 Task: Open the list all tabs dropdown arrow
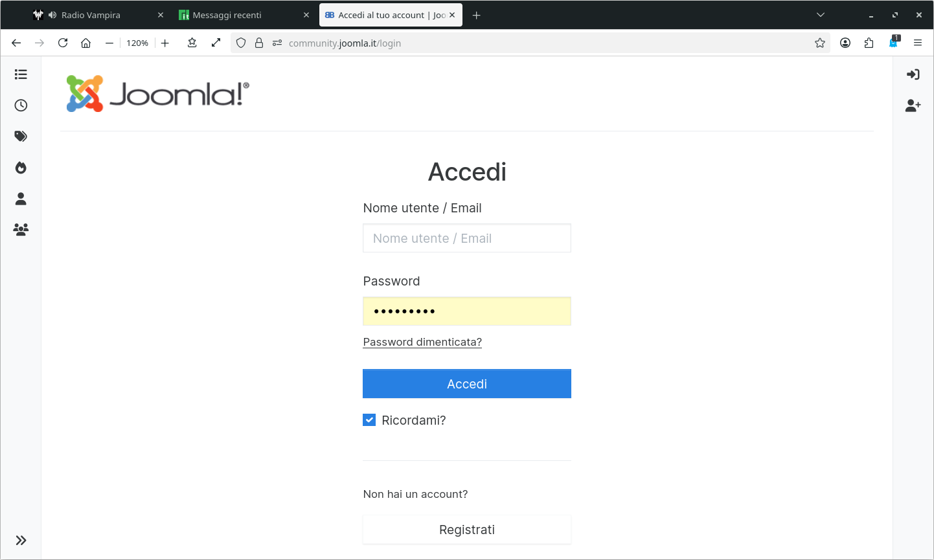coord(820,15)
